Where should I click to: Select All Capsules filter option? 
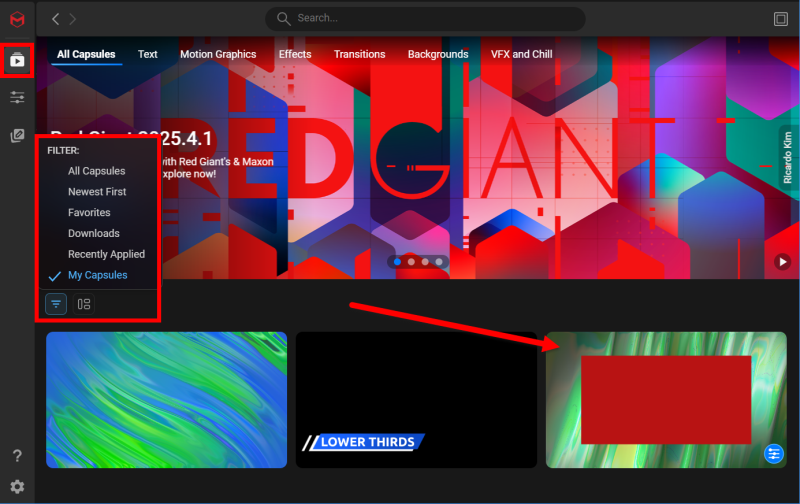[x=96, y=171]
